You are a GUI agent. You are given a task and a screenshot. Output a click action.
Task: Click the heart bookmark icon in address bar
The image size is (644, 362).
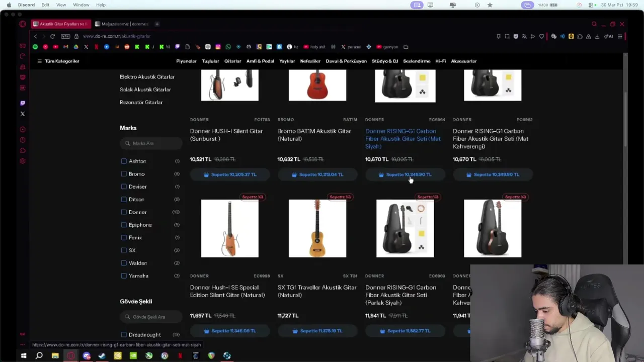coord(541,36)
